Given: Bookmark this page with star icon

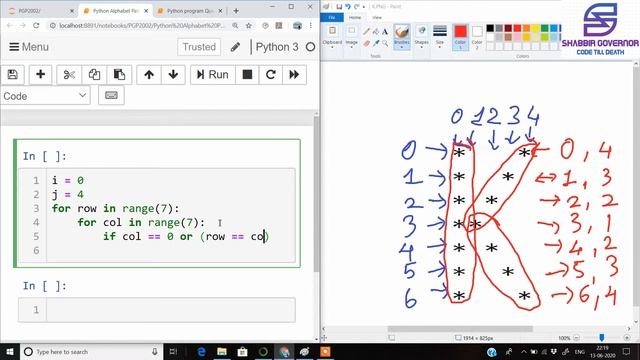Looking at the screenshot, I should click(249, 25).
